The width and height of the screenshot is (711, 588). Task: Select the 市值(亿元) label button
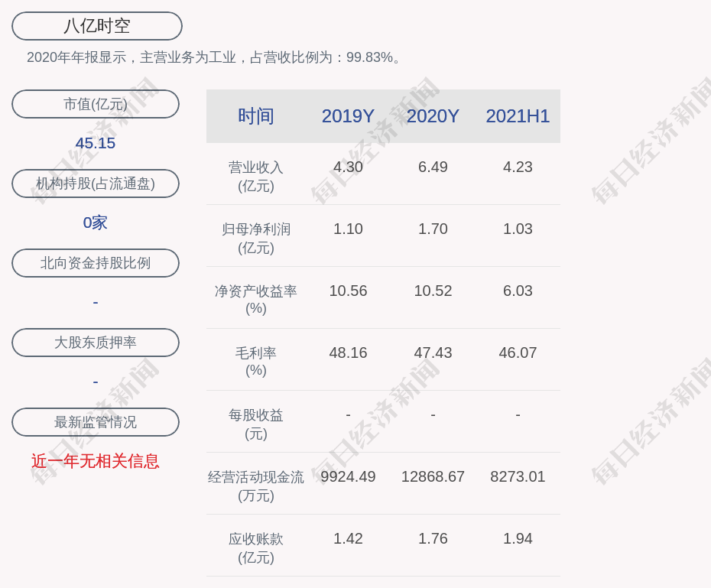pos(96,104)
